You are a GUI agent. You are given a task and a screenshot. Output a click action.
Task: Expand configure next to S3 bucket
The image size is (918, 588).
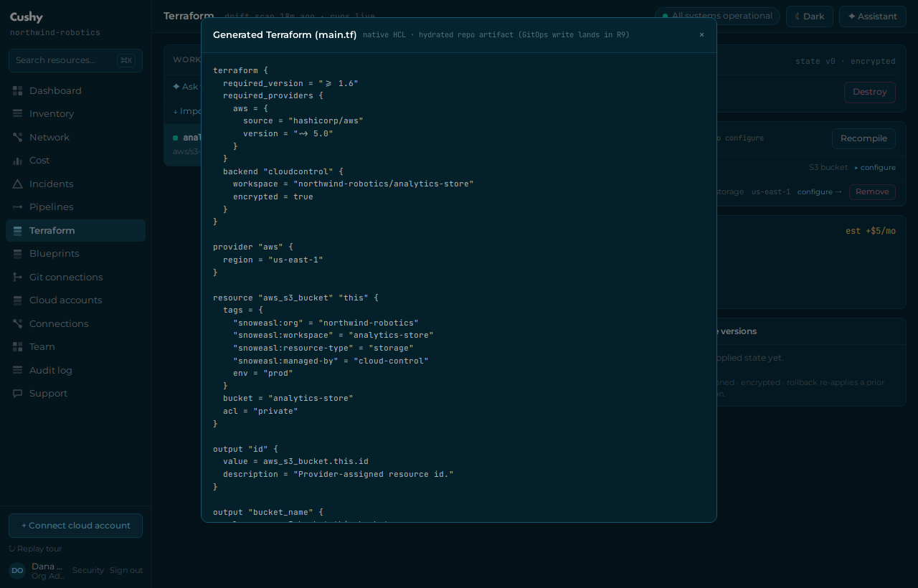pos(875,168)
